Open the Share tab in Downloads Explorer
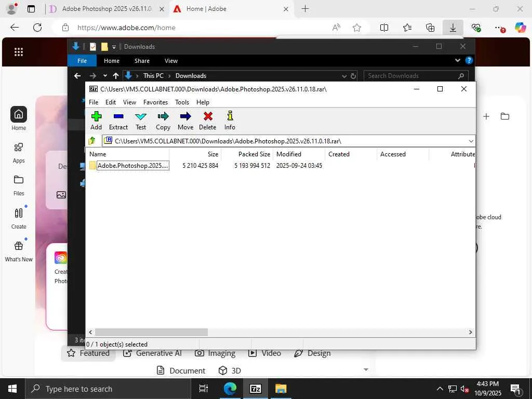532x399 pixels. point(142,61)
